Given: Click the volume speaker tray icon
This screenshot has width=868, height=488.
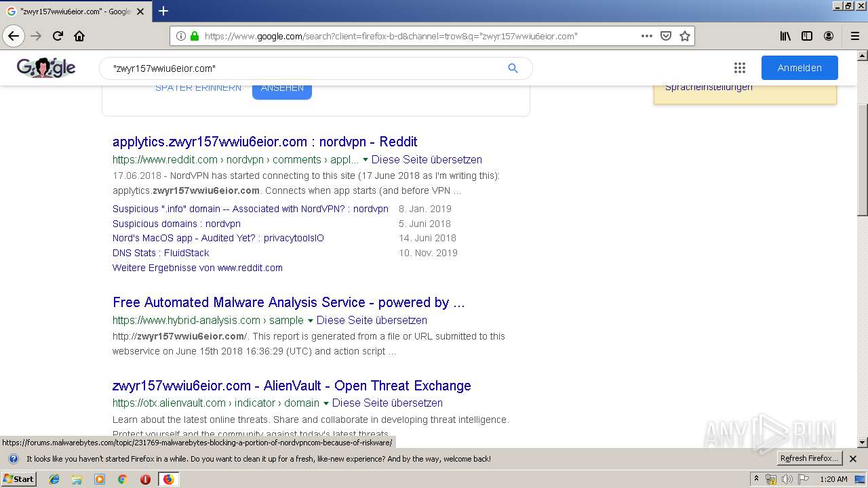Looking at the screenshot, I should pos(787,479).
